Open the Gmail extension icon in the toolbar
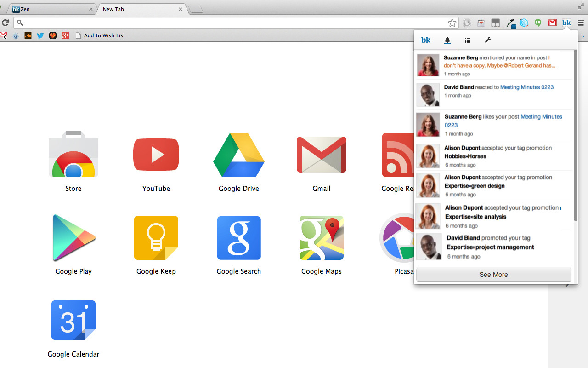 tap(552, 23)
